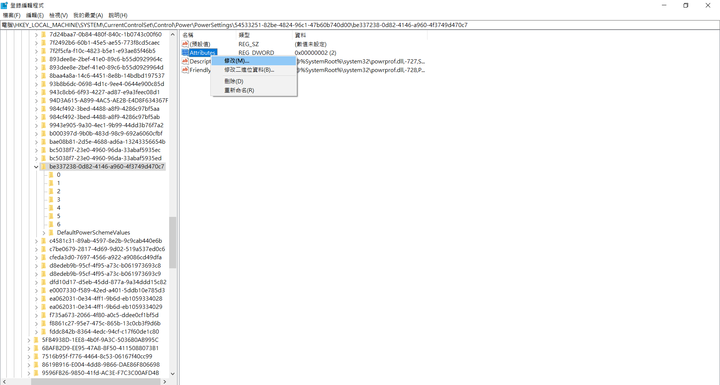Click folder icon of subkey 2

click(51, 192)
